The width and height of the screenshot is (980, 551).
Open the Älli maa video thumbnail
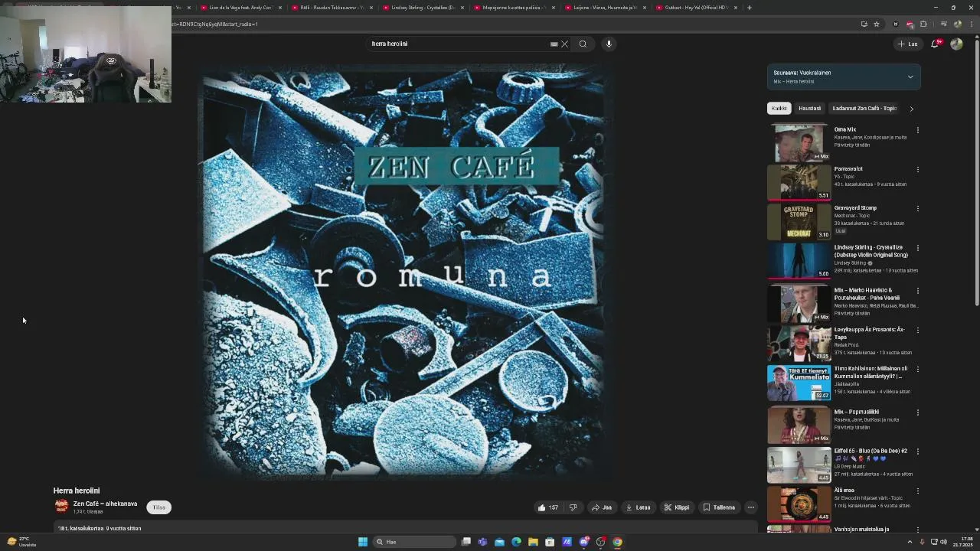(799, 504)
